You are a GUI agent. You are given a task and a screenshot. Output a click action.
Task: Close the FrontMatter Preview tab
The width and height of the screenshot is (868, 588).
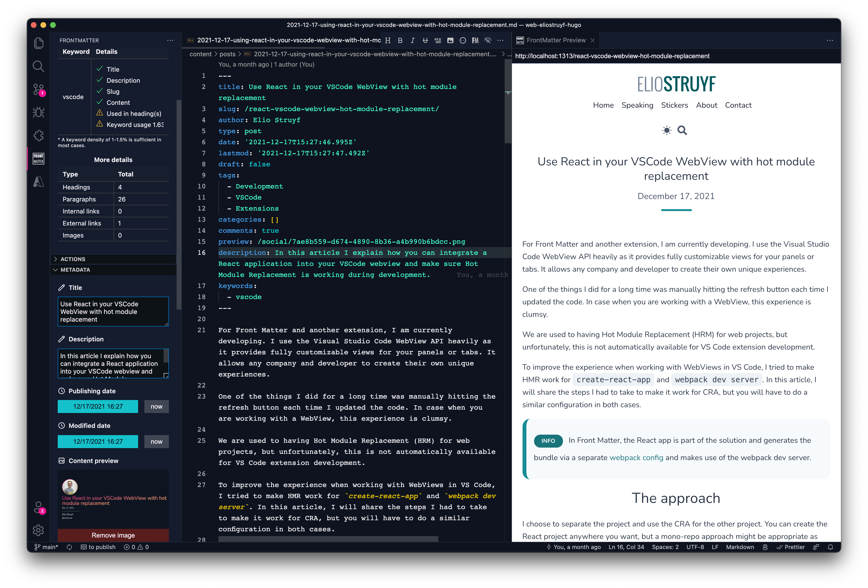[x=593, y=40]
